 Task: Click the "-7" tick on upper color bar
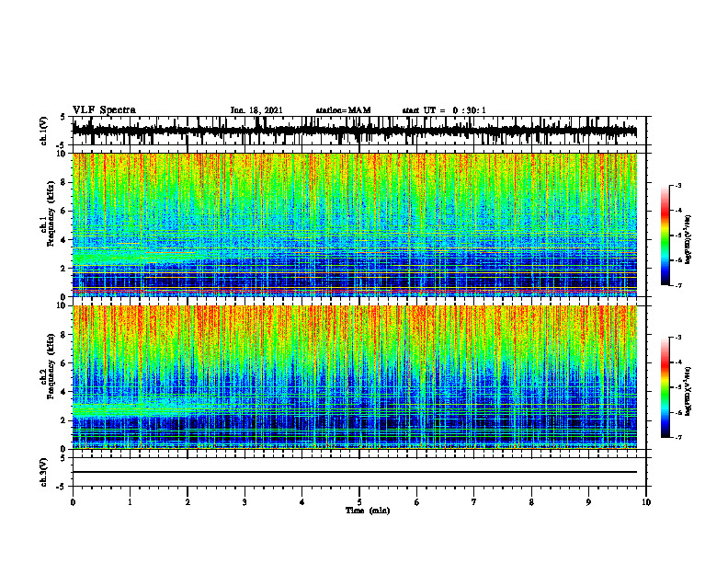(x=677, y=285)
